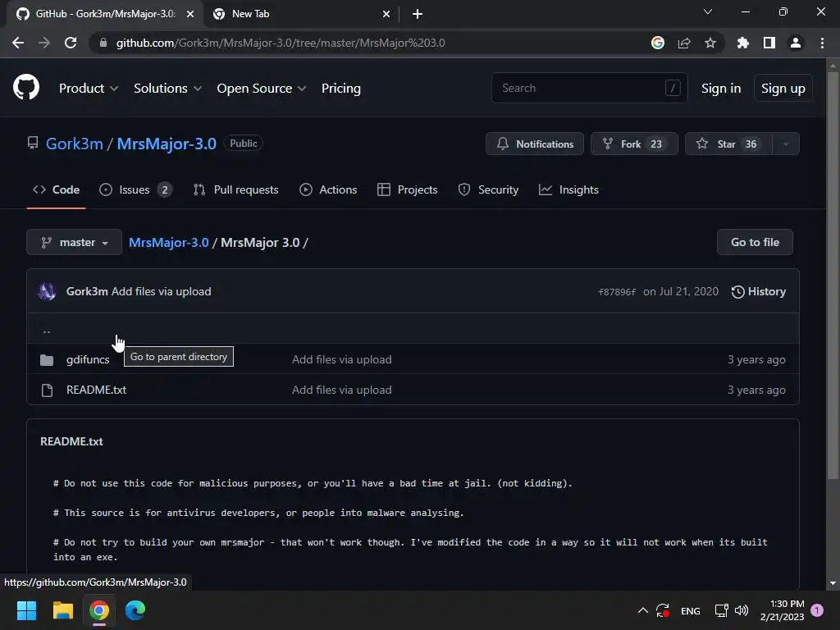Screen dimensions: 840x630
Task: Expand the Solutions menu
Action: (x=167, y=89)
